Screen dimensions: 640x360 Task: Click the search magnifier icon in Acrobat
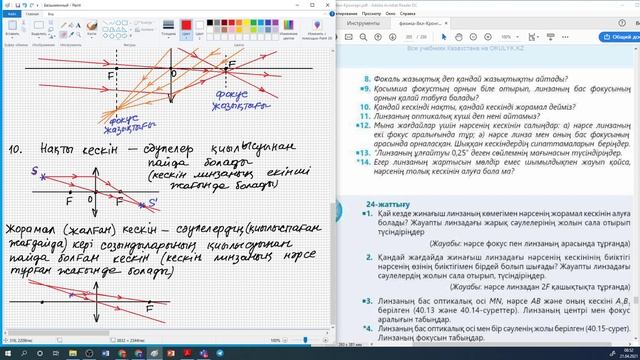pyautogui.click(x=363, y=37)
